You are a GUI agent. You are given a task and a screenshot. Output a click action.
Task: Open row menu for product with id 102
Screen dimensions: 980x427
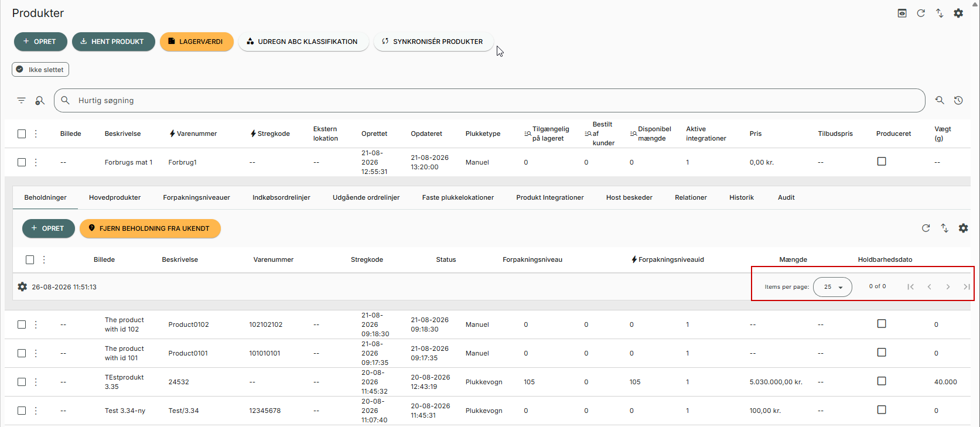click(x=36, y=324)
